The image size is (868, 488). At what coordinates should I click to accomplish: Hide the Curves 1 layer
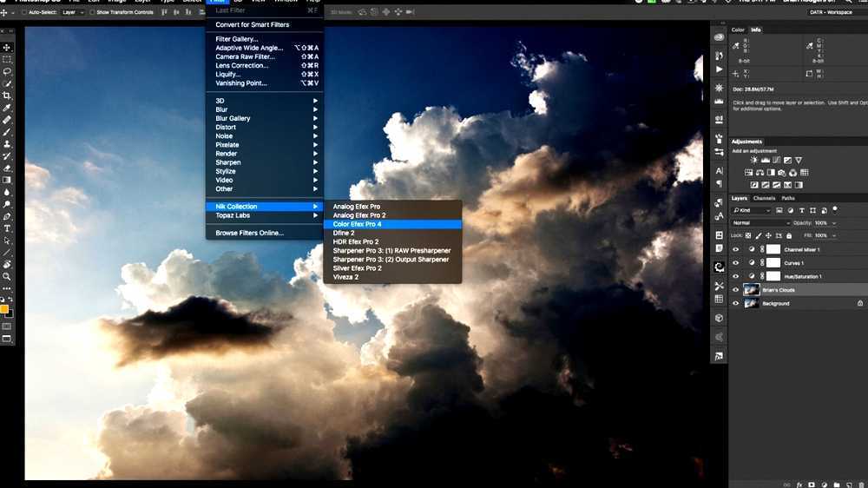pos(736,262)
